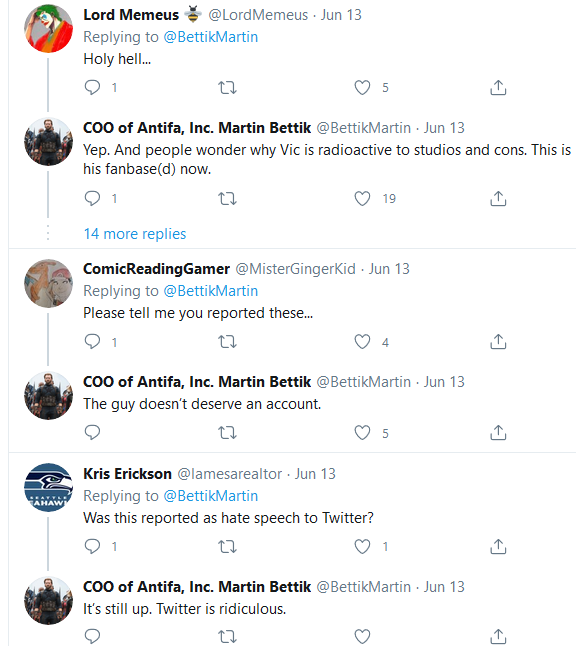Open the Lord Memeus profile name
This screenshot has height=646, width=576.
[131, 15]
